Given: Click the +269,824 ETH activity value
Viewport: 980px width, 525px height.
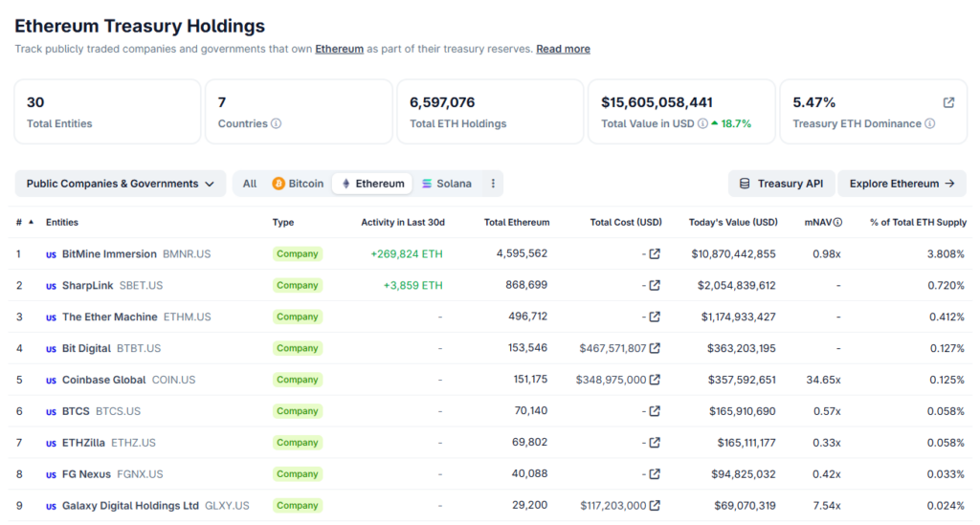Looking at the screenshot, I should (x=406, y=254).
